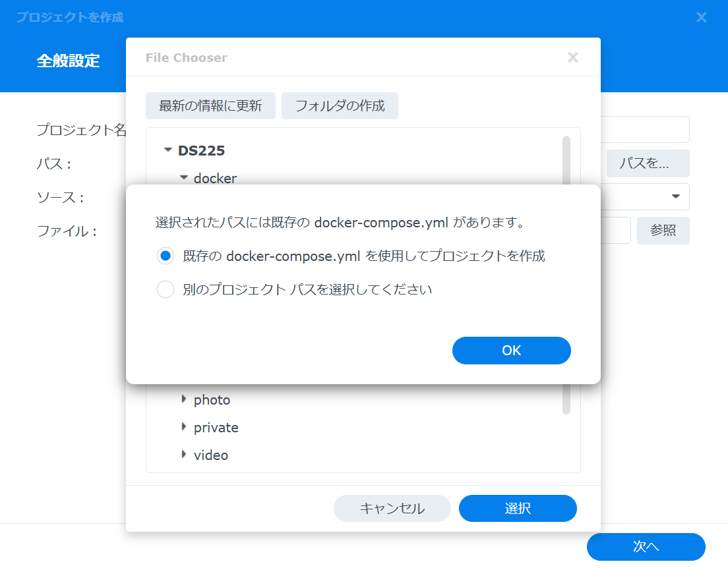Collapse the DS225 tree node arrow
Viewport: 728px width, 568px height.
pyautogui.click(x=168, y=150)
